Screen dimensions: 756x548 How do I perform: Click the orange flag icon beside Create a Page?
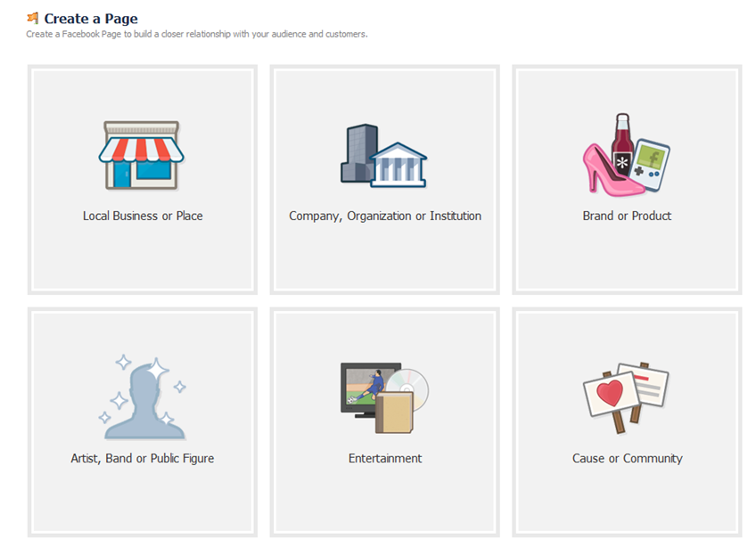click(x=32, y=19)
